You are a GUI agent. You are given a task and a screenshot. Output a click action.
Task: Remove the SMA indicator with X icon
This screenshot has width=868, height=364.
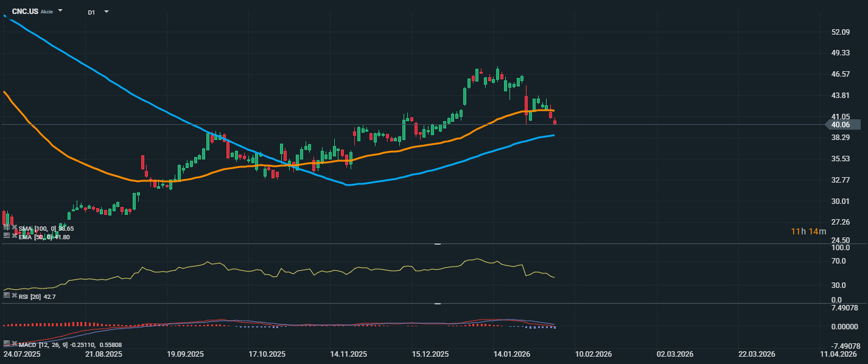[14, 228]
